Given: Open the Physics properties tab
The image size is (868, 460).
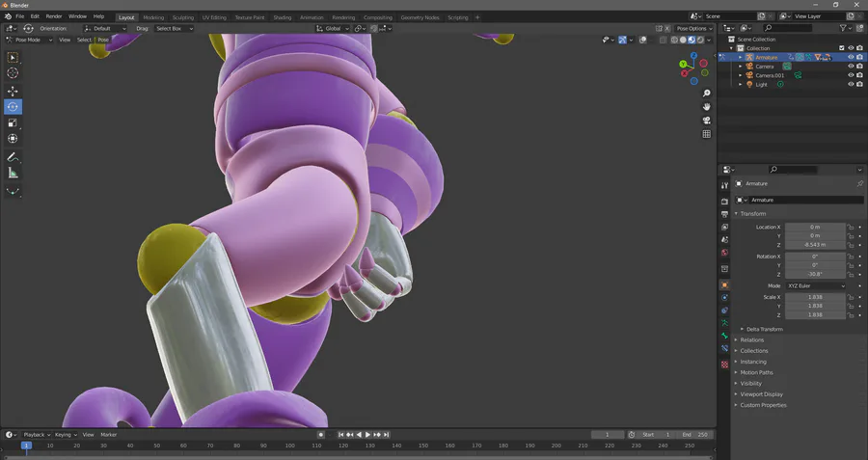Looking at the screenshot, I should pyautogui.click(x=724, y=298).
